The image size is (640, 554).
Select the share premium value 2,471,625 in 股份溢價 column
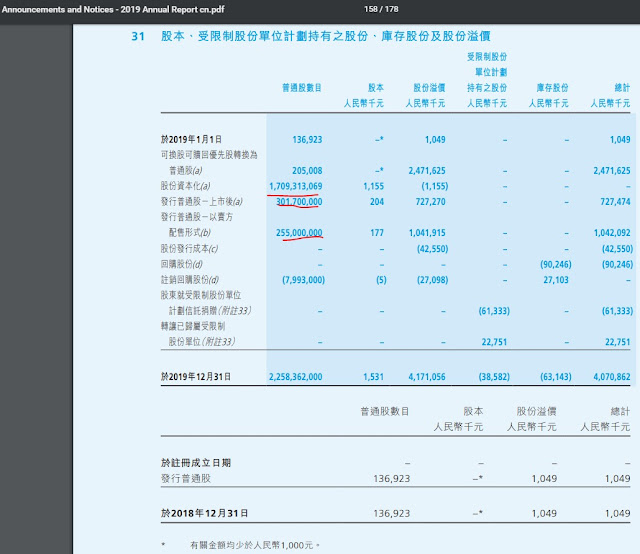coord(427,170)
